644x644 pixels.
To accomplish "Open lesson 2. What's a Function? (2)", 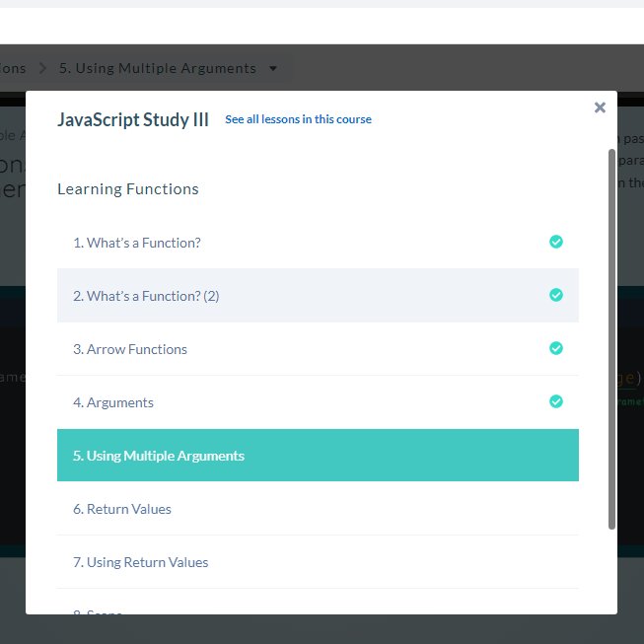I will [318, 295].
